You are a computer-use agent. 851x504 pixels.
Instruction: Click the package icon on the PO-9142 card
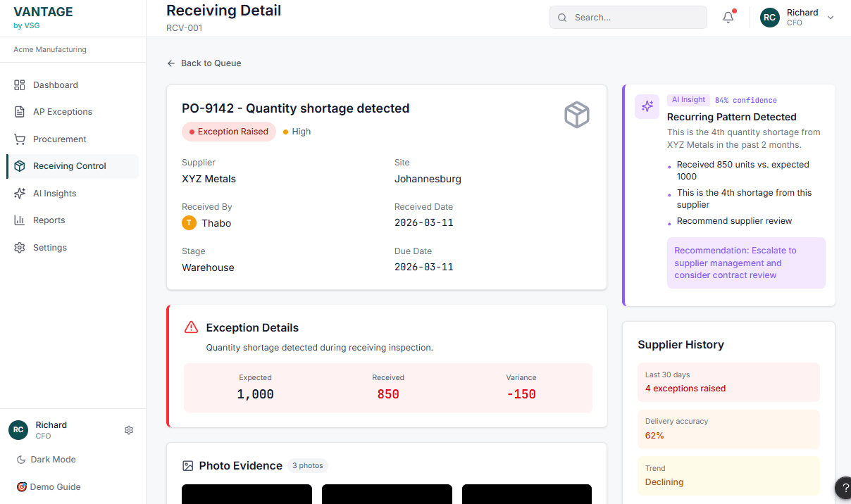pos(577,115)
